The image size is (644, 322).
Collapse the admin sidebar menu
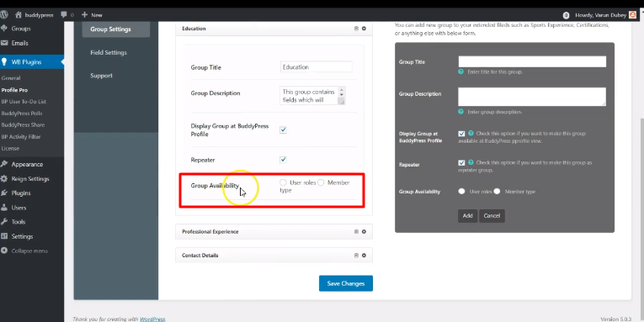tap(24, 251)
